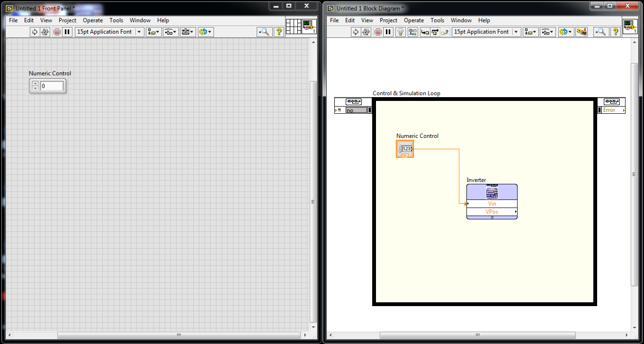Run the VI from the Front Panel toolbar

pos(35,32)
